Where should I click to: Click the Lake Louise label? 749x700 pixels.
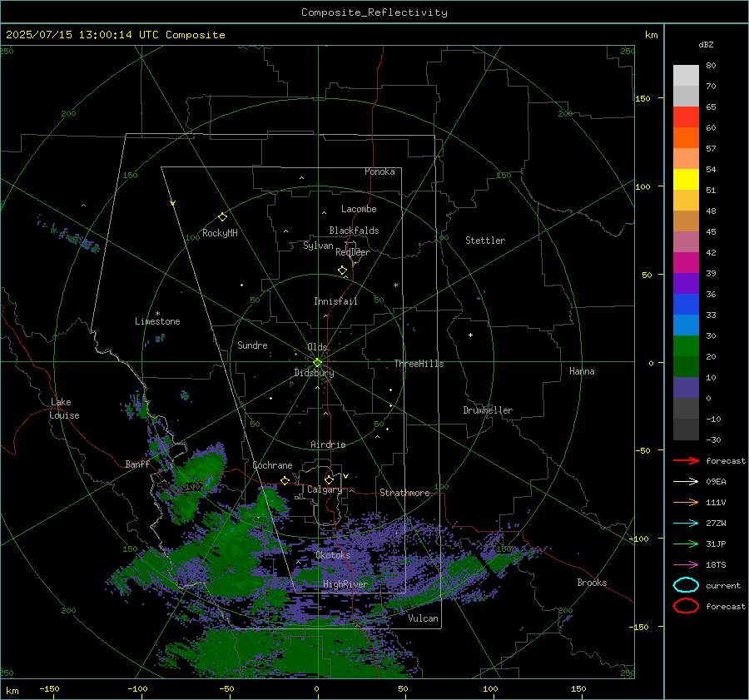pos(65,409)
